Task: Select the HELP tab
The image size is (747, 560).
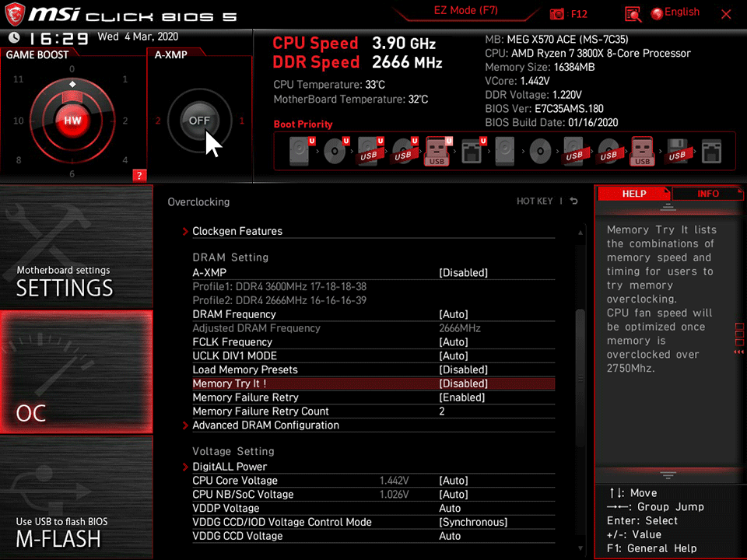Action: tap(634, 194)
